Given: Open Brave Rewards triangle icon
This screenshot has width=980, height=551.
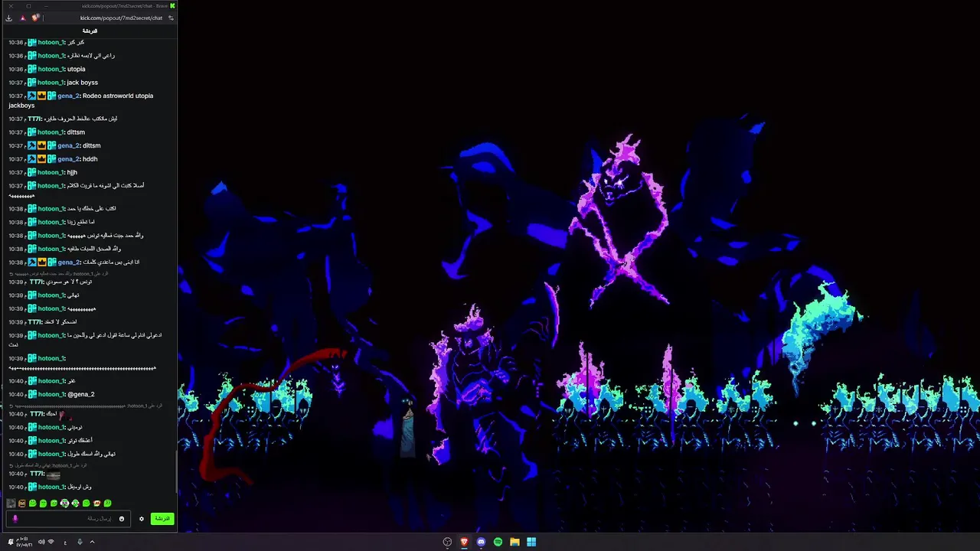Looking at the screenshot, I should [22, 18].
